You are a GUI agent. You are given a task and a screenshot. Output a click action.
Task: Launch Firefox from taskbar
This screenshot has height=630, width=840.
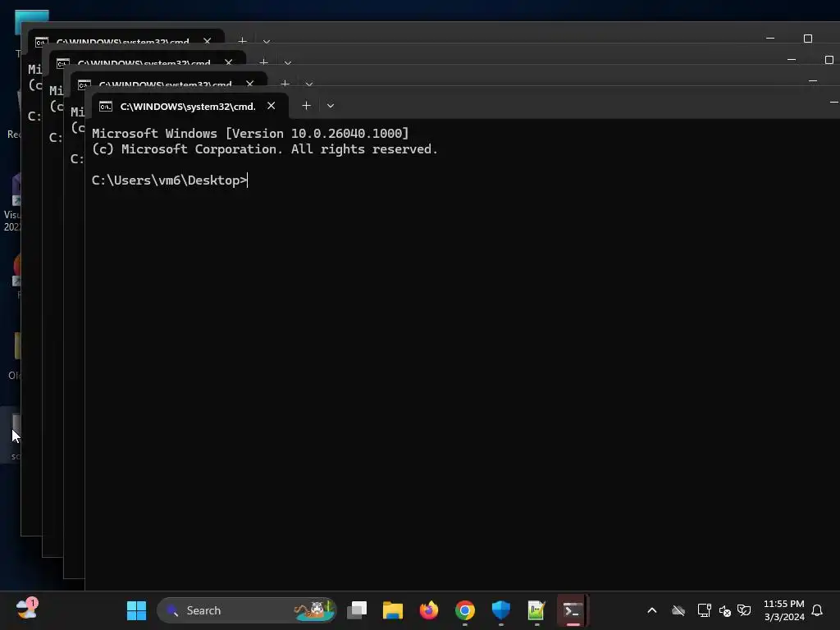click(428, 610)
